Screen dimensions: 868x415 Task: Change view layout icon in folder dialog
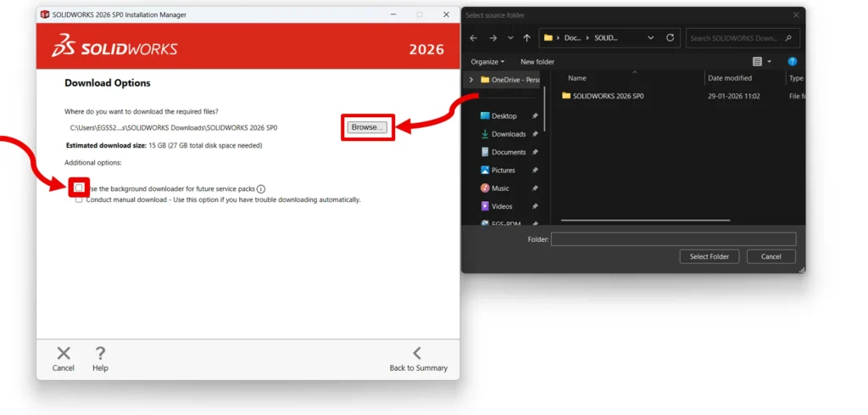[757, 62]
